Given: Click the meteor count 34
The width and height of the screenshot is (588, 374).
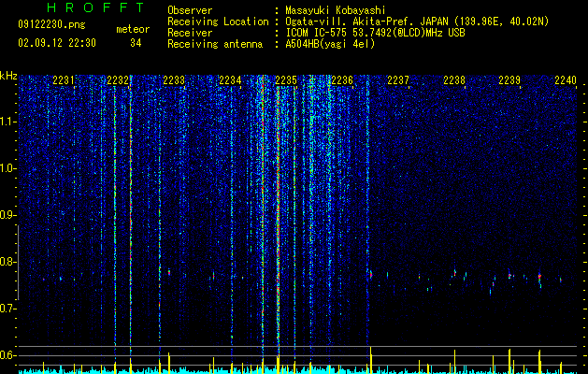Looking at the screenshot, I should click(136, 43).
